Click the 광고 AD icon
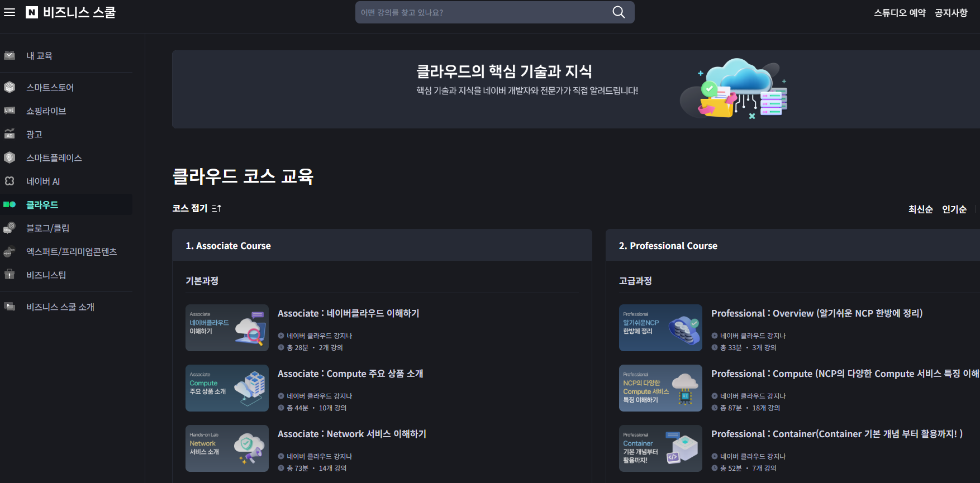This screenshot has width=980, height=483. coord(9,134)
